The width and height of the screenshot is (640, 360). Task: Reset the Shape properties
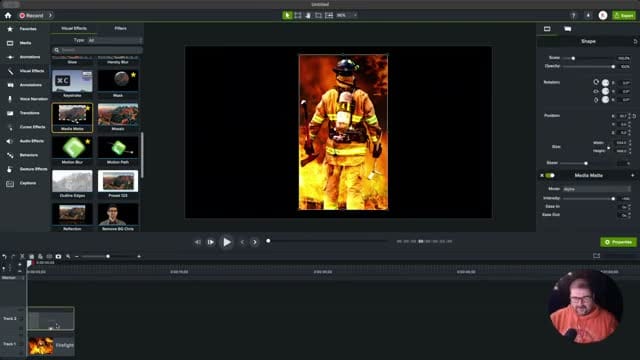coord(635,42)
